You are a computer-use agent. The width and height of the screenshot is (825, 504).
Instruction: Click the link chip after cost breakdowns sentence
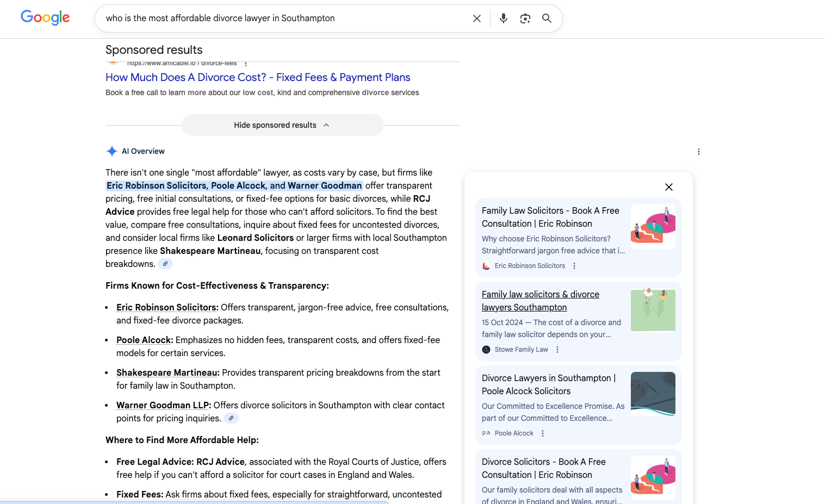tap(165, 264)
